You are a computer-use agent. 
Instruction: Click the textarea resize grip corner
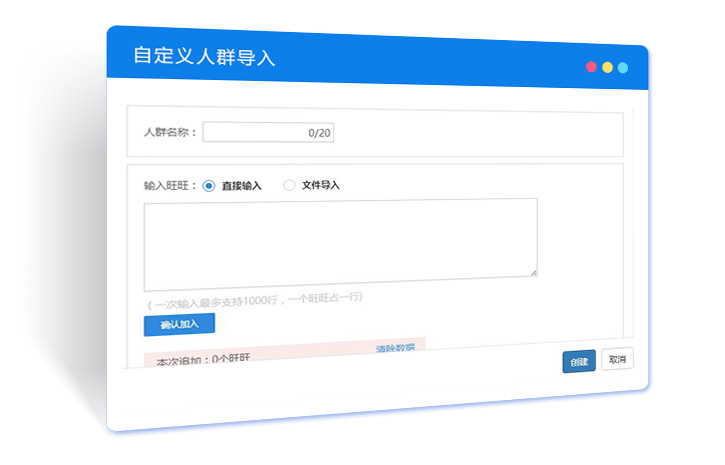(x=533, y=271)
